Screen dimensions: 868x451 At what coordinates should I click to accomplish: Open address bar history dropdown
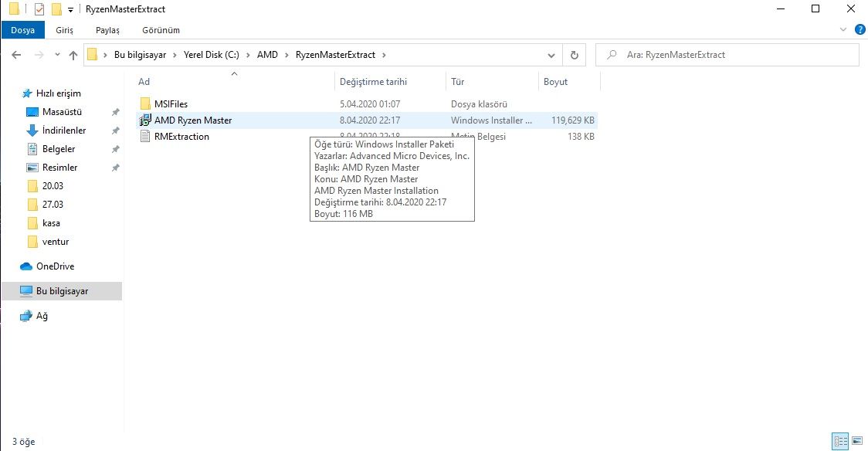pyautogui.click(x=551, y=55)
